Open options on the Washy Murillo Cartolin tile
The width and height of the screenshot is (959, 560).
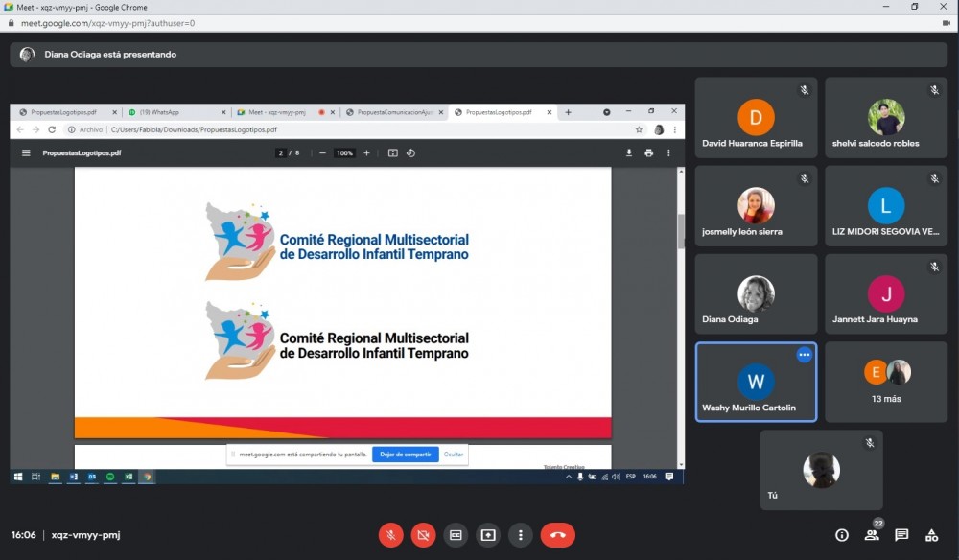coord(804,355)
